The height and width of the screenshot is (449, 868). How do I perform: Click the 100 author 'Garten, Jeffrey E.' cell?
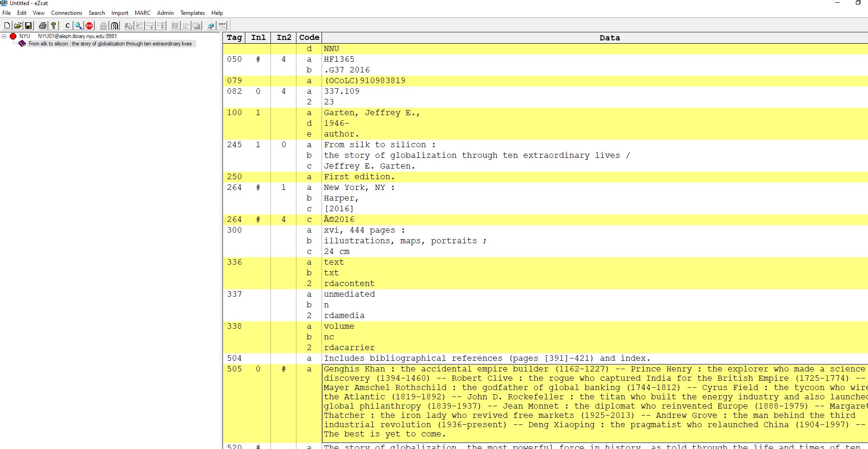click(x=372, y=113)
